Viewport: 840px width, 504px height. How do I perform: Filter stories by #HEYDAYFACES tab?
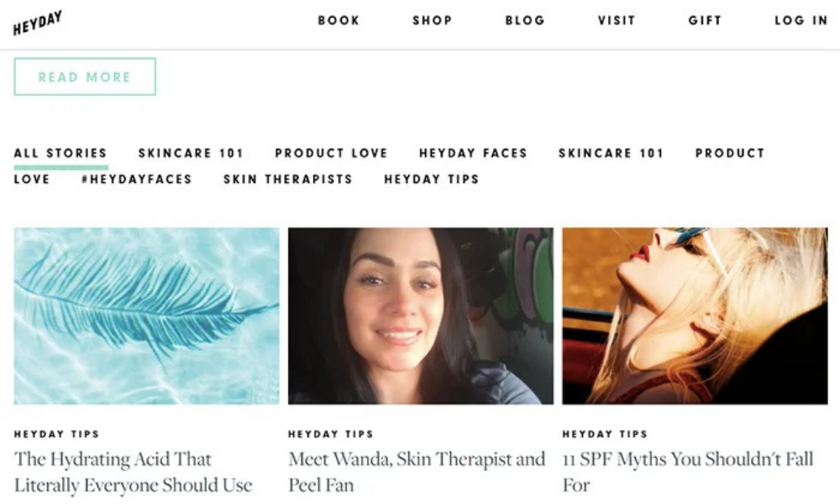click(x=136, y=179)
